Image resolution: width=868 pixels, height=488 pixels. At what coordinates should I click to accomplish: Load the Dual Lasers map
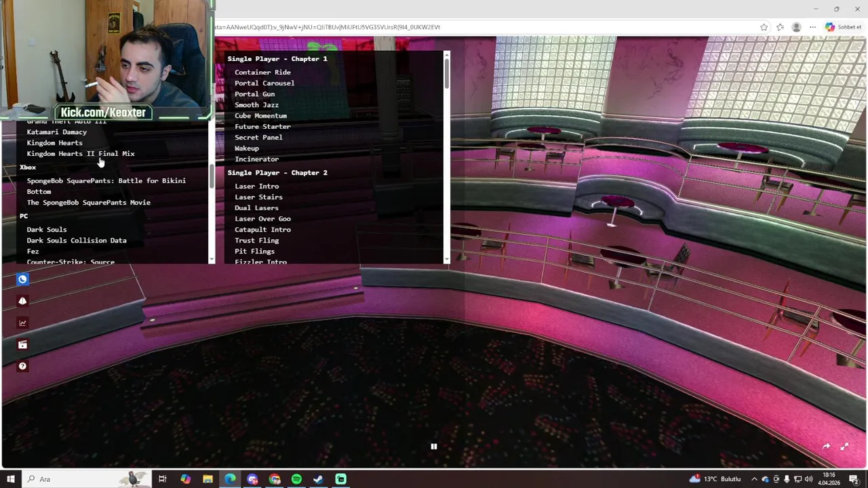pyautogui.click(x=256, y=208)
